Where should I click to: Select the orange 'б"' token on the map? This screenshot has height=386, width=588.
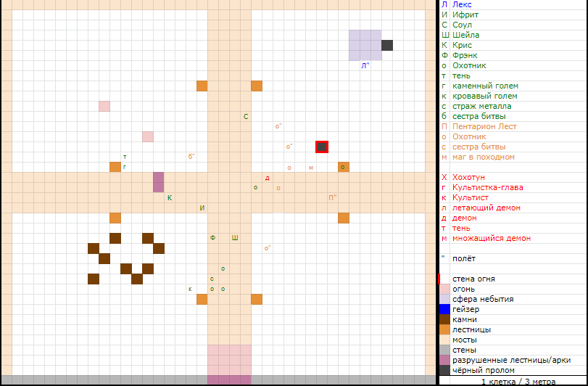point(191,157)
